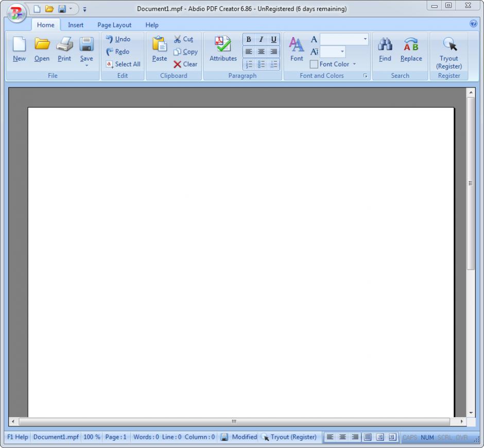Toggle Italic formatting
484x448 pixels.
click(x=261, y=39)
